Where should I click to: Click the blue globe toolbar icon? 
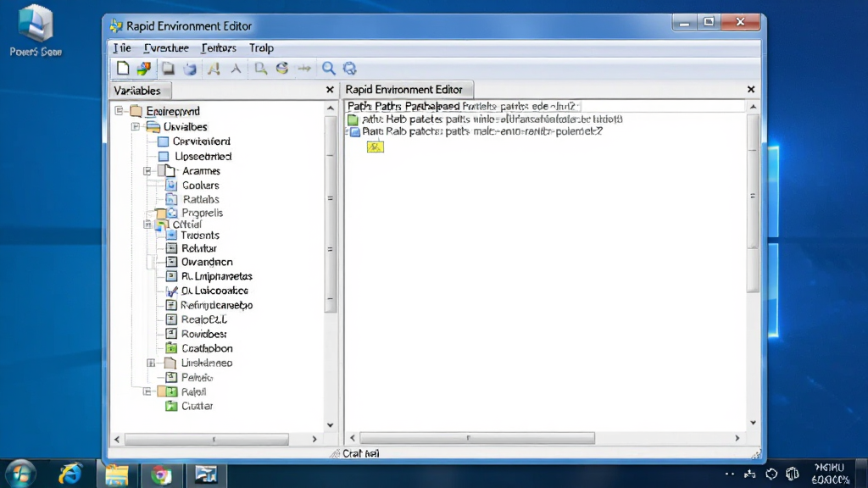click(x=350, y=69)
